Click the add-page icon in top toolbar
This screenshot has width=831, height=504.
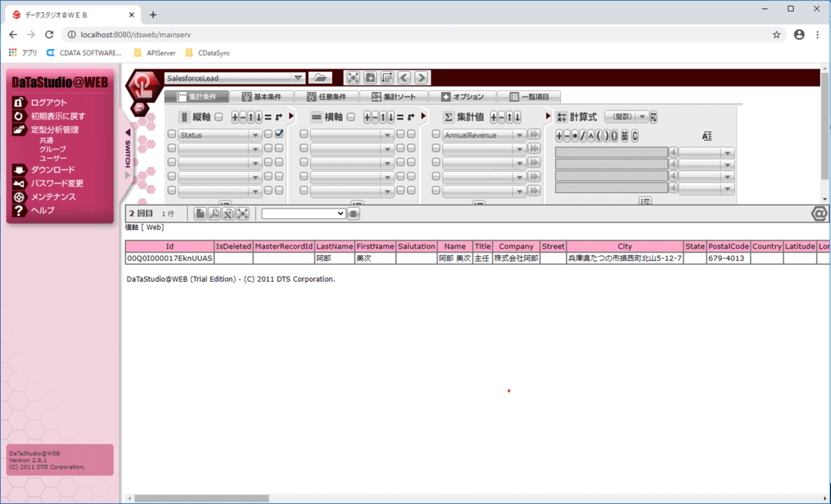tap(370, 78)
